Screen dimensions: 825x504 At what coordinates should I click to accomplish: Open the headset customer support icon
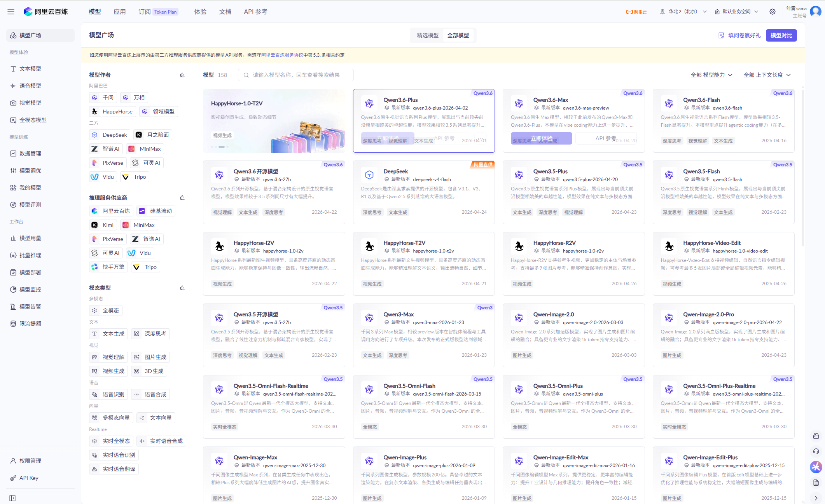(x=816, y=452)
